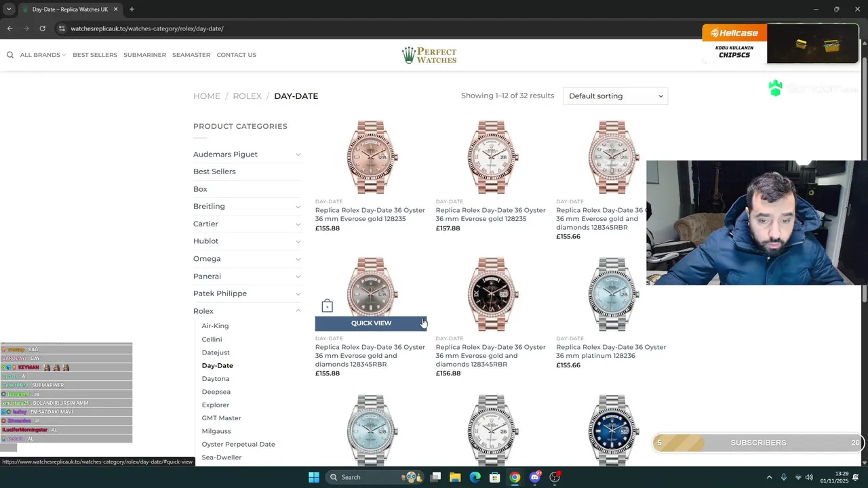
Task: Collapse the Rolex category chevron
Action: coord(298,311)
